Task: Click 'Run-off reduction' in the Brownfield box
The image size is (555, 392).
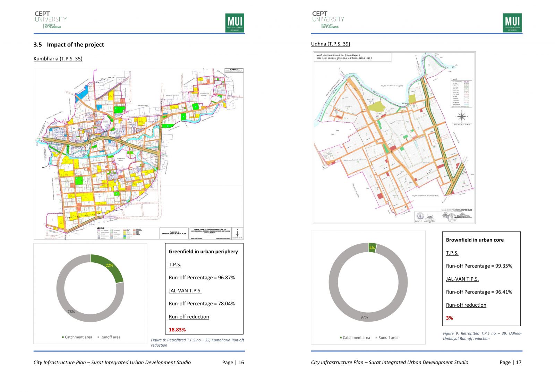Action: point(466,305)
